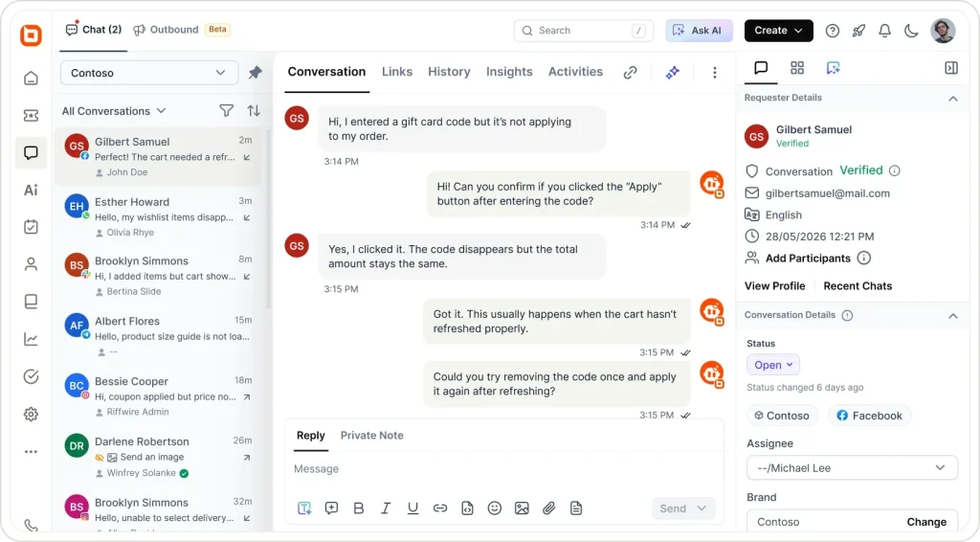Change the Open status dropdown
Image resolution: width=980 pixels, height=542 pixels.
click(x=773, y=365)
